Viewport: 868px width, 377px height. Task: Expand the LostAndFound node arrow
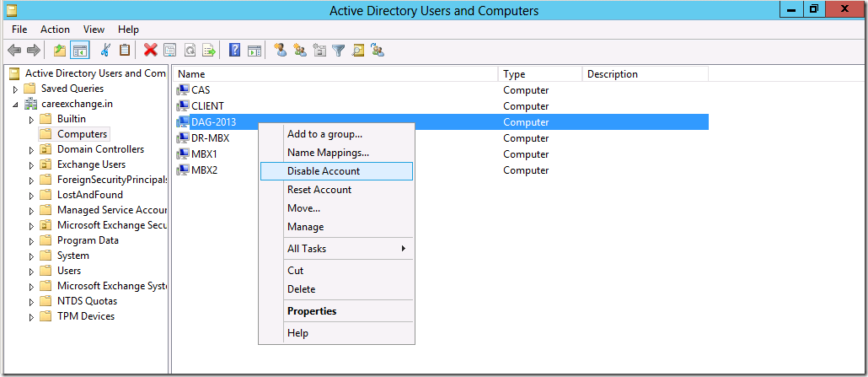pyautogui.click(x=31, y=195)
